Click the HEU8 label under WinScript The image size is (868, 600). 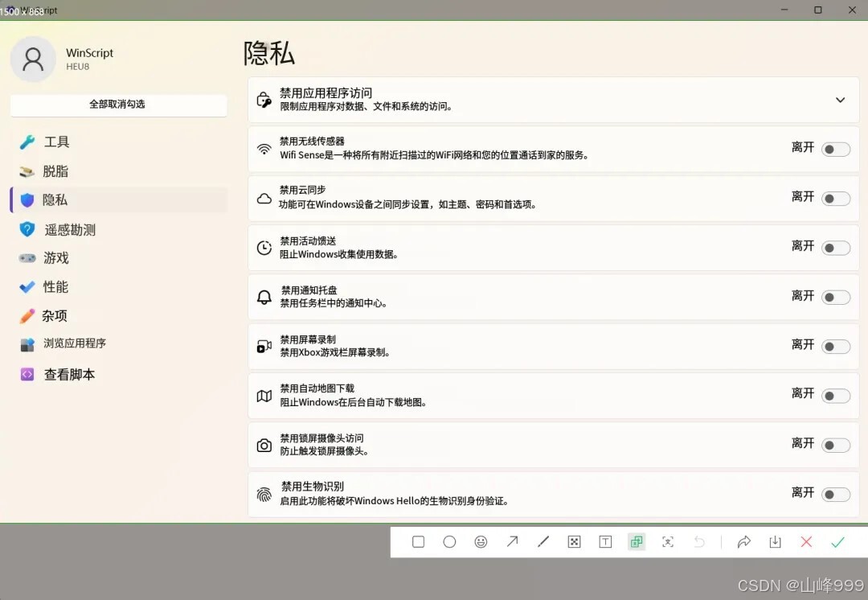click(x=77, y=67)
